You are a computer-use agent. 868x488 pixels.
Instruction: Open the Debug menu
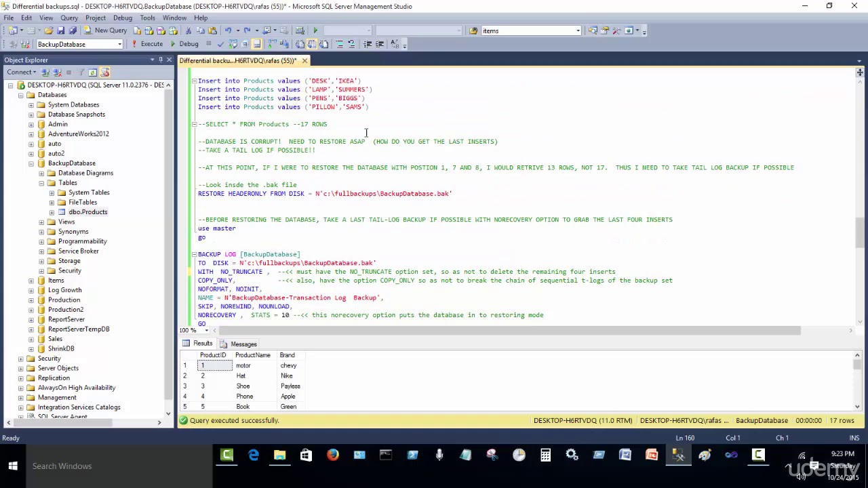tap(123, 18)
